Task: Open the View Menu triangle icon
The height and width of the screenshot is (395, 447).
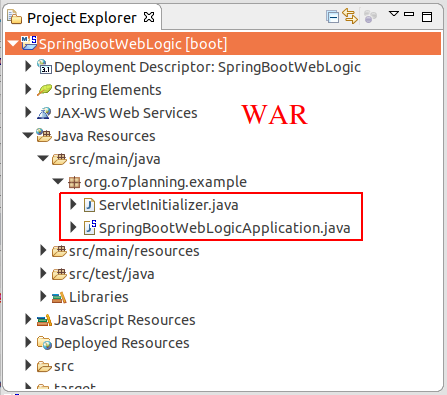Action: coord(394,14)
